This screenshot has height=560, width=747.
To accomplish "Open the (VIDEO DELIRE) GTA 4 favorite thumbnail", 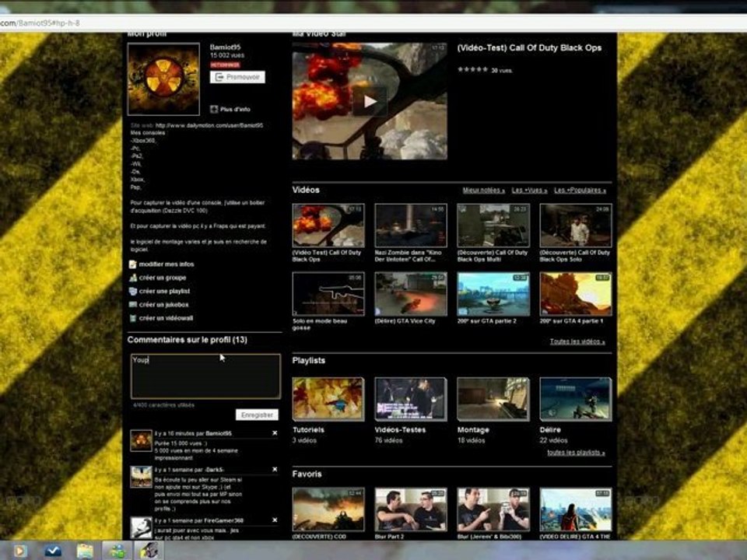I will tap(576, 509).
